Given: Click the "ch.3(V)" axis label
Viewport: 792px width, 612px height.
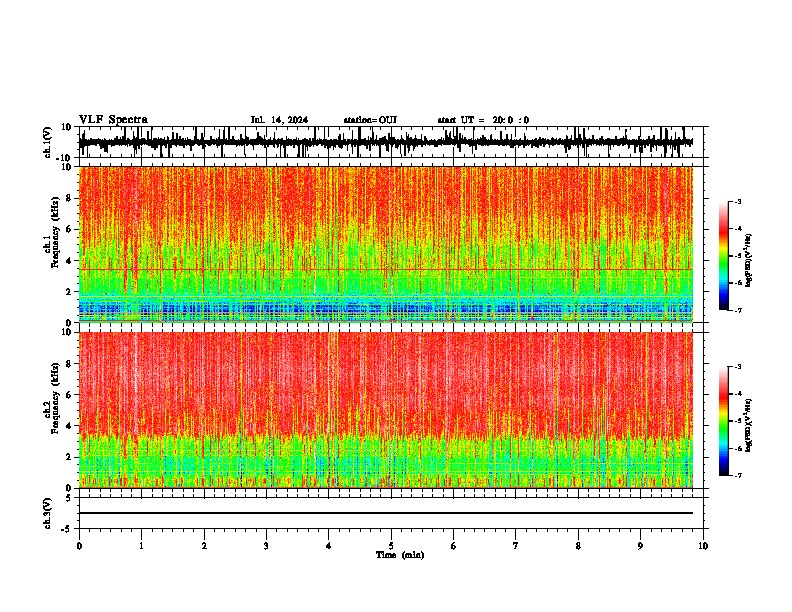Looking at the screenshot, I should click(x=48, y=513).
